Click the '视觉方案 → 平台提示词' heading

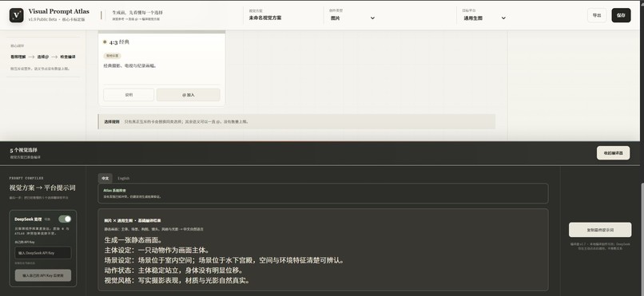[42, 187]
